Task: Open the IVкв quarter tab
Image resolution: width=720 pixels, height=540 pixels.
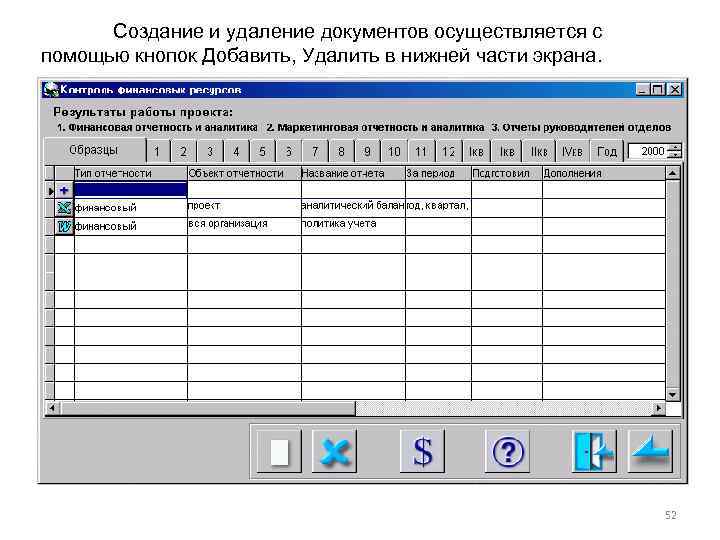Action: tap(572, 152)
